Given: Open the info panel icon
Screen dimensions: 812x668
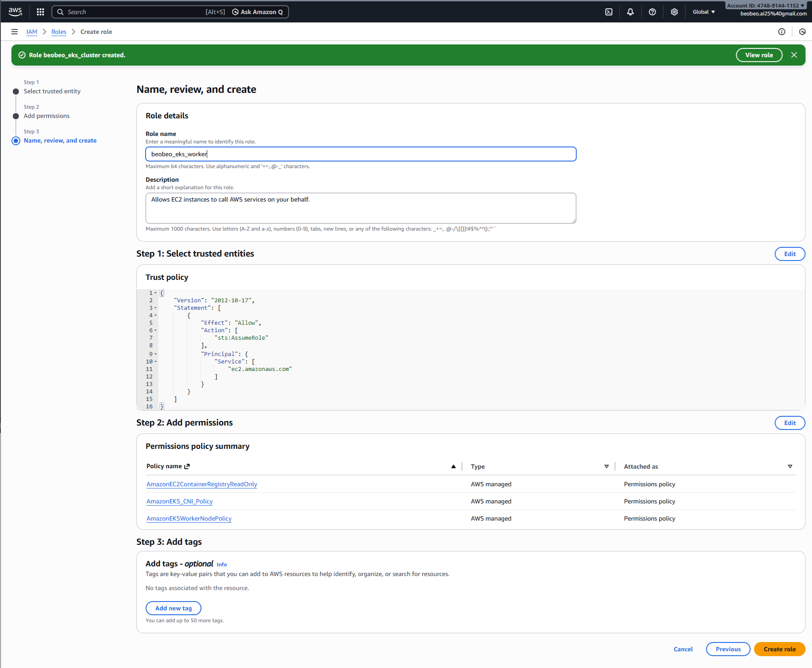Looking at the screenshot, I should point(782,32).
